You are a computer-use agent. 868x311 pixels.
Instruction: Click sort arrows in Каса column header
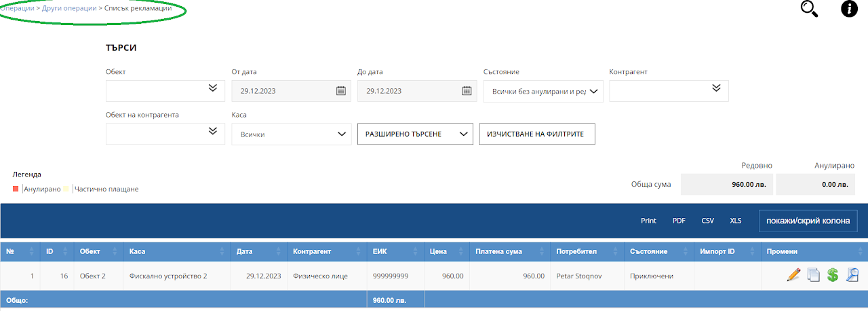[222, 251]
